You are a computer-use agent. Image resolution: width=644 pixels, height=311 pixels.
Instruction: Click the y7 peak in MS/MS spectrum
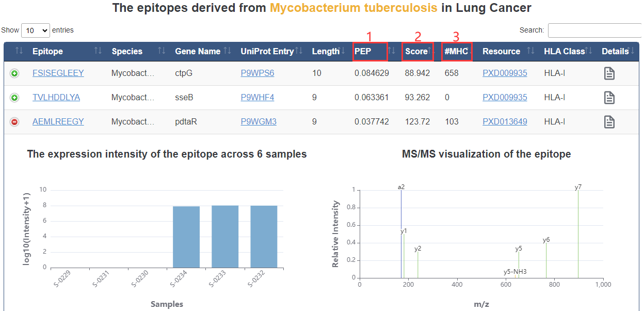(578, 232)
